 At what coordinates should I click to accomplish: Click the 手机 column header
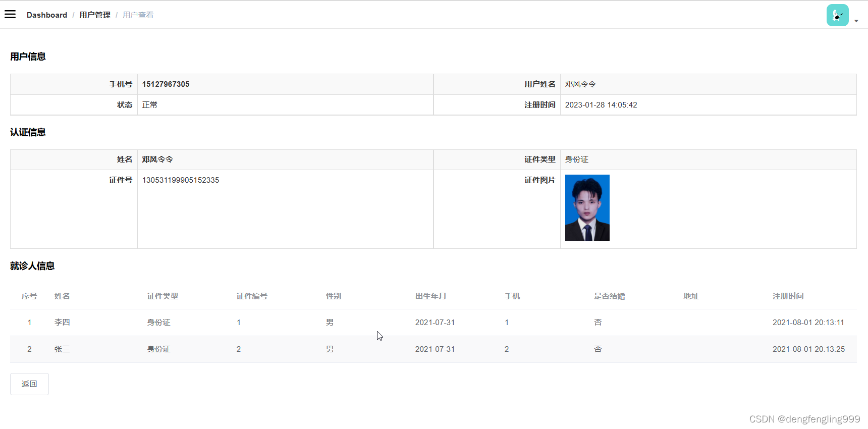pos(512,296)
